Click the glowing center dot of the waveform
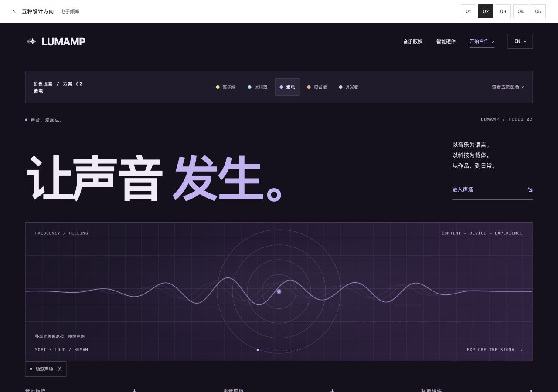 point(279,291)
